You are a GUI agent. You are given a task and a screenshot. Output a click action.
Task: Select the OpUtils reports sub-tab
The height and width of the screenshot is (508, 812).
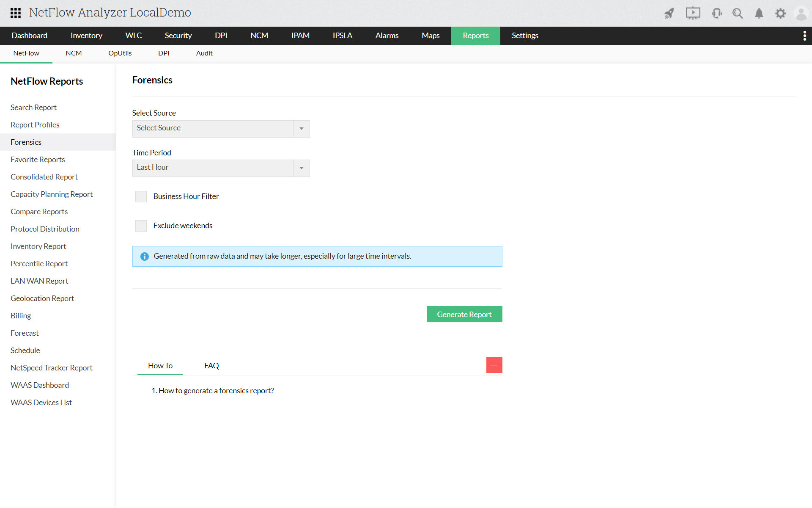coord(120,53)
